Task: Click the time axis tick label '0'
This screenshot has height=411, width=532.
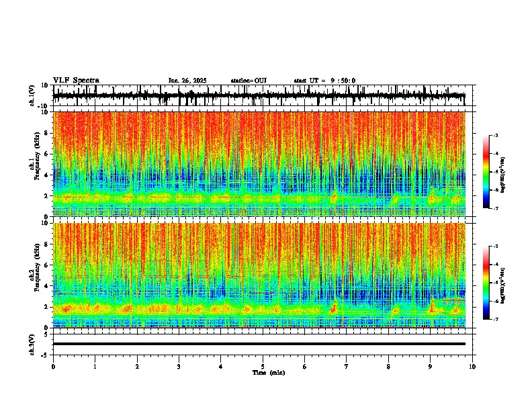Action: pos(53,367)
